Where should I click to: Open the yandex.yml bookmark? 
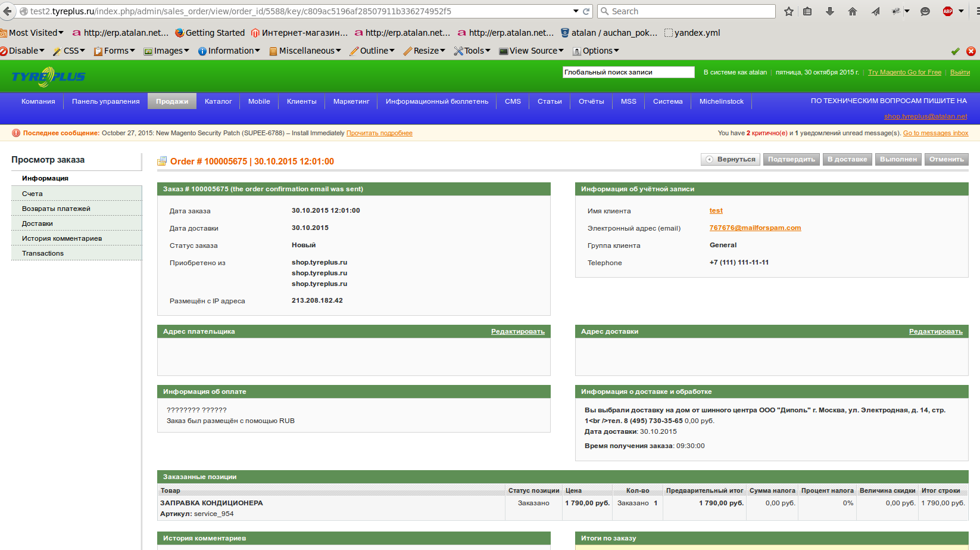692,33
